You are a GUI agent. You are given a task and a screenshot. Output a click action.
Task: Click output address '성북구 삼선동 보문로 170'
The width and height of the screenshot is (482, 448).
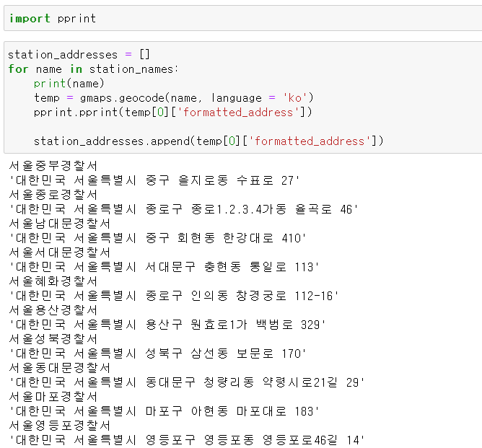pos(223,353)
